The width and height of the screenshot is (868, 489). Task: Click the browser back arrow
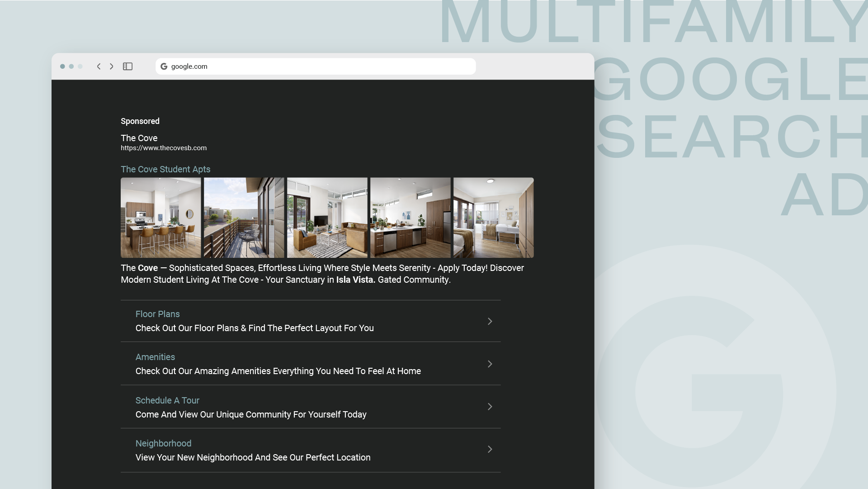99,66
